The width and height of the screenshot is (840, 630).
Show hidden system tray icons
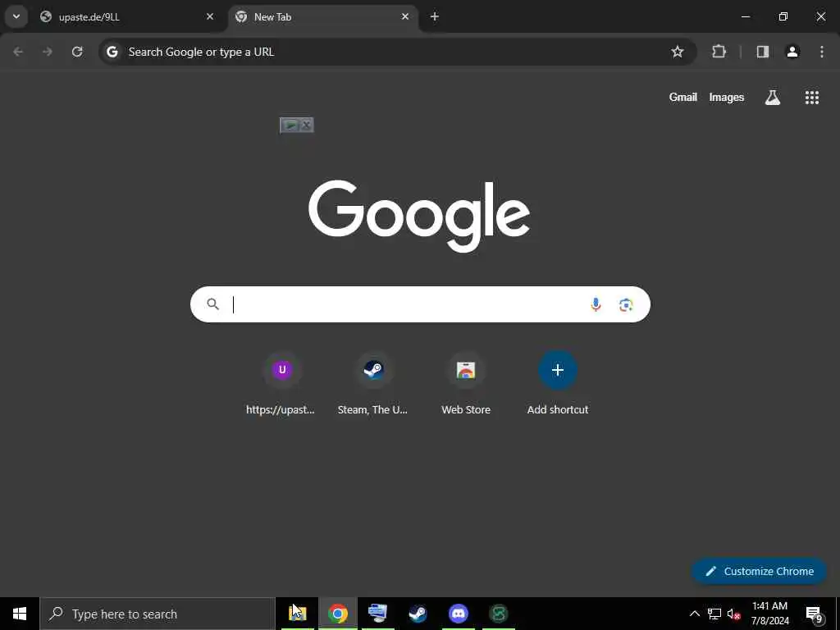click(x=694, y=614)
